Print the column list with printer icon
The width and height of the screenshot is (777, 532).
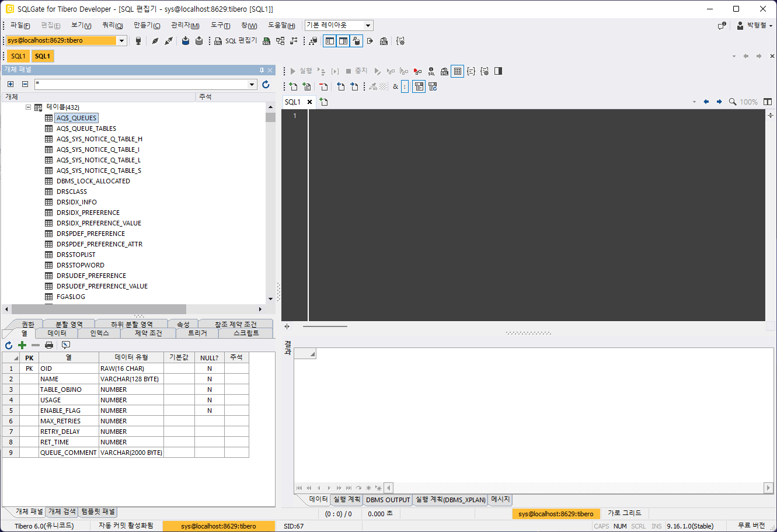(49, 345)
